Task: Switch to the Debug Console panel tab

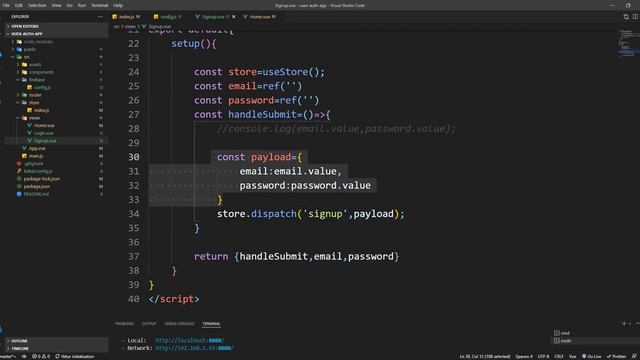Action: coord(179,324)
